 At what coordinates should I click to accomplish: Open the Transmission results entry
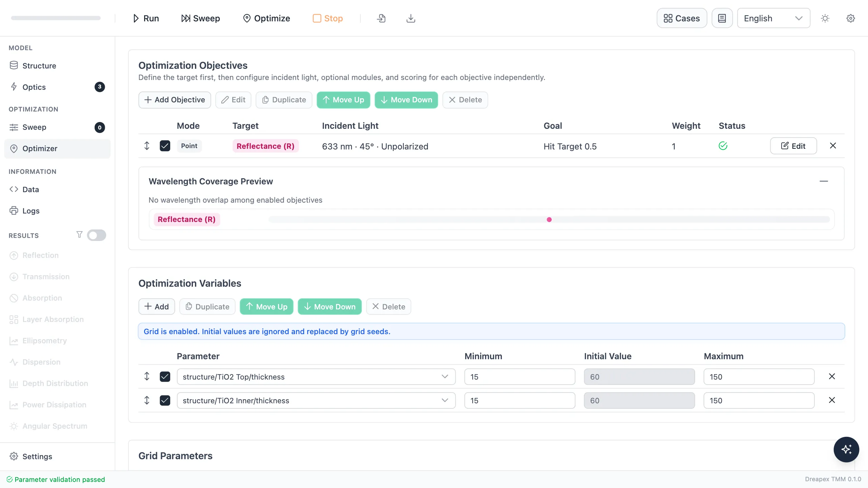click(57, 277)
